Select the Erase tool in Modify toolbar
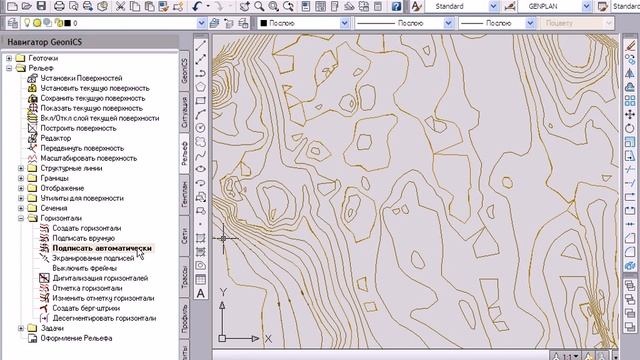 point(630,46)
